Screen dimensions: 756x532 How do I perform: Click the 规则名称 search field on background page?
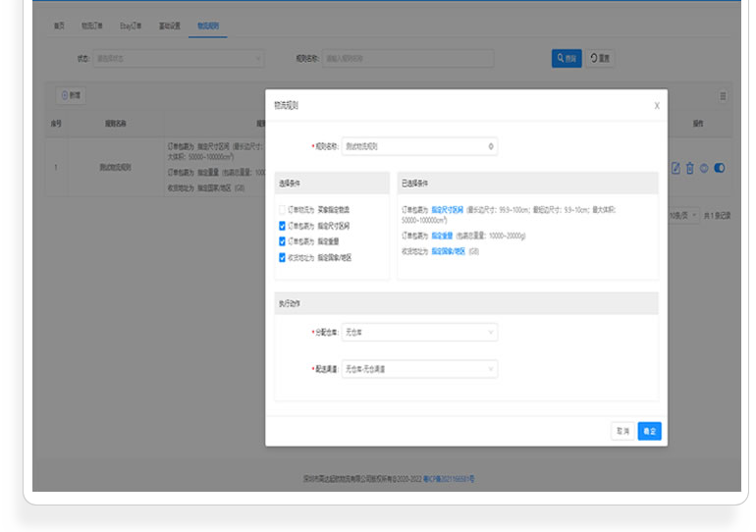click(407, 59)
